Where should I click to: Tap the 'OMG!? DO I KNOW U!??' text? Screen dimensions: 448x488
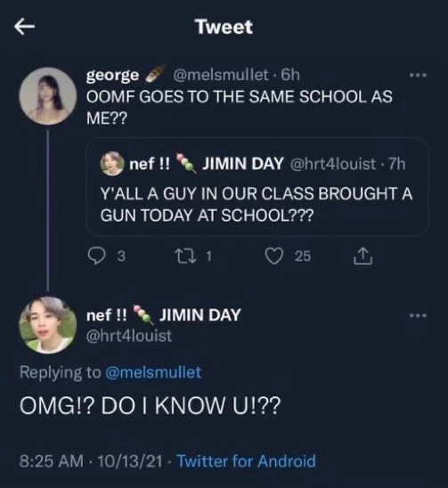[x=150, y=406]
